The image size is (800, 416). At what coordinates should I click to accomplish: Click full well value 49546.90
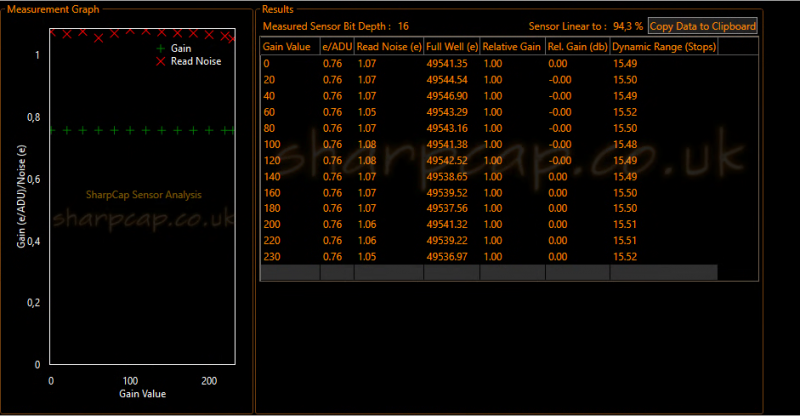coord(447,96)
